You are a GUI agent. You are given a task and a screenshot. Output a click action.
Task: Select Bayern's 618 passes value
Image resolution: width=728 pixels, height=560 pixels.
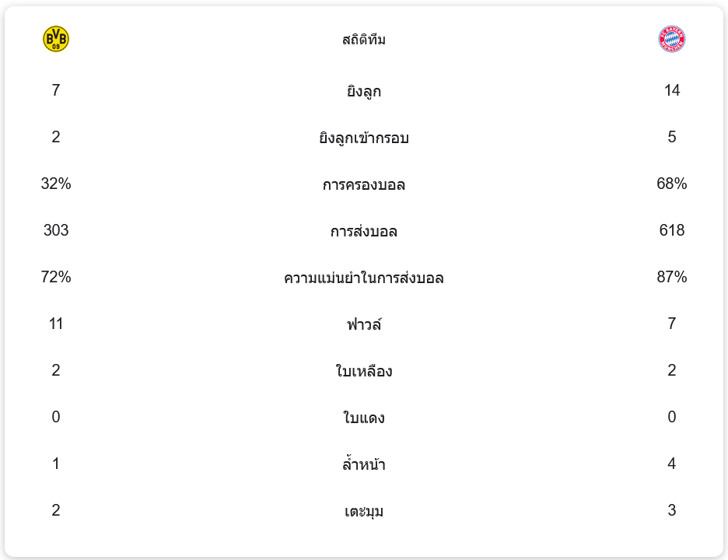click(x=671, y=230)
